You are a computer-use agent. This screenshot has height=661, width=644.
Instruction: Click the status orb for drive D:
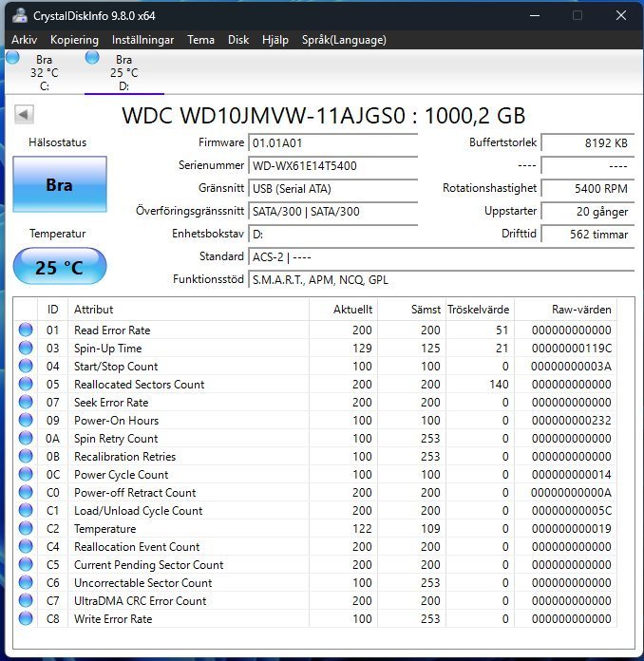coord(92,57)
